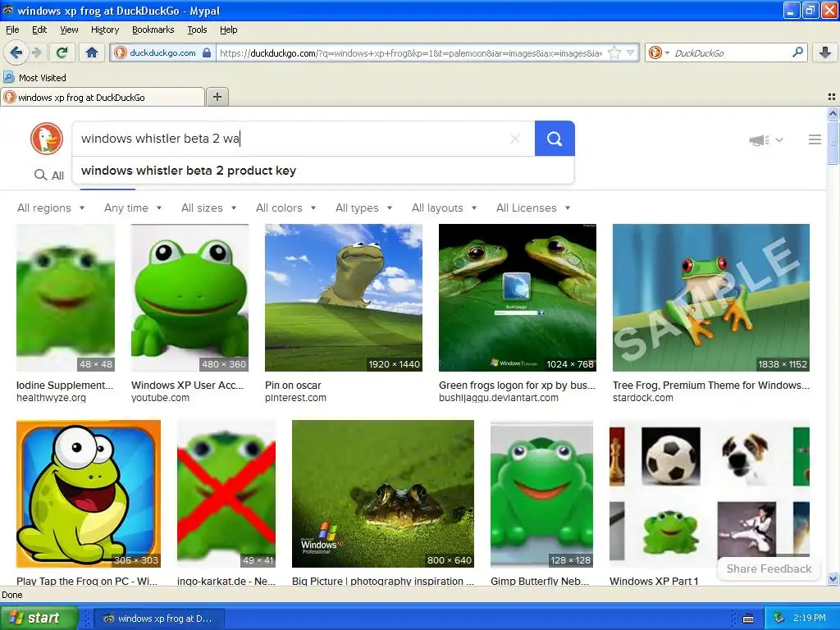Expand the All sizes filter
This screenshot has width=840, height=630.
coord(209,208)
